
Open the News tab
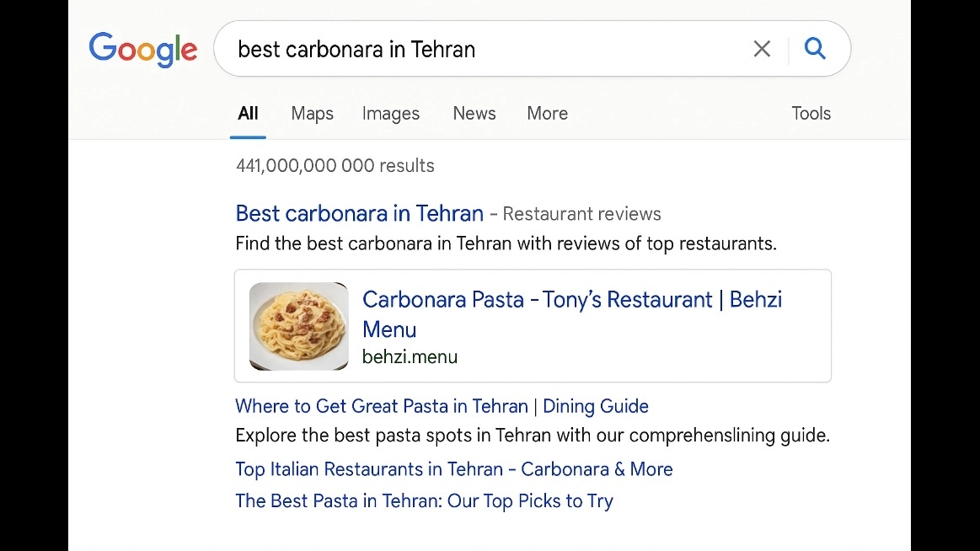click(x=474, y=113)
